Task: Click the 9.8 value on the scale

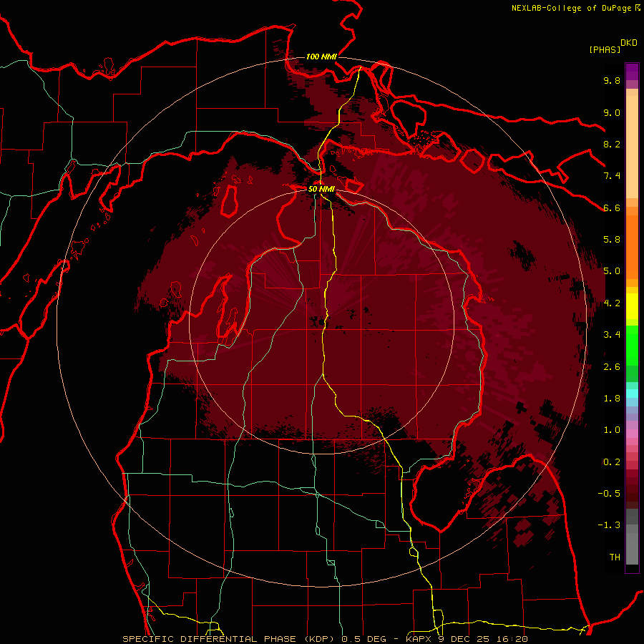Action: 612,80
